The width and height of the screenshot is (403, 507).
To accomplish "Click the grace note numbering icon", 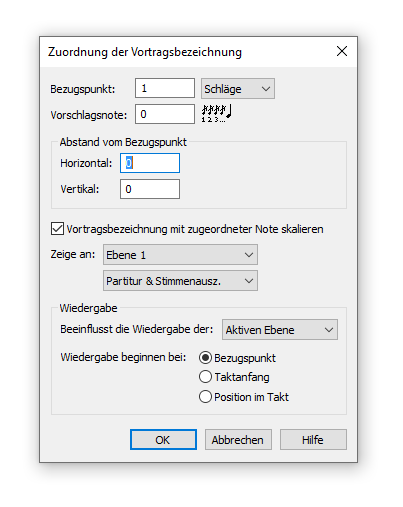I will pos(216,113).
